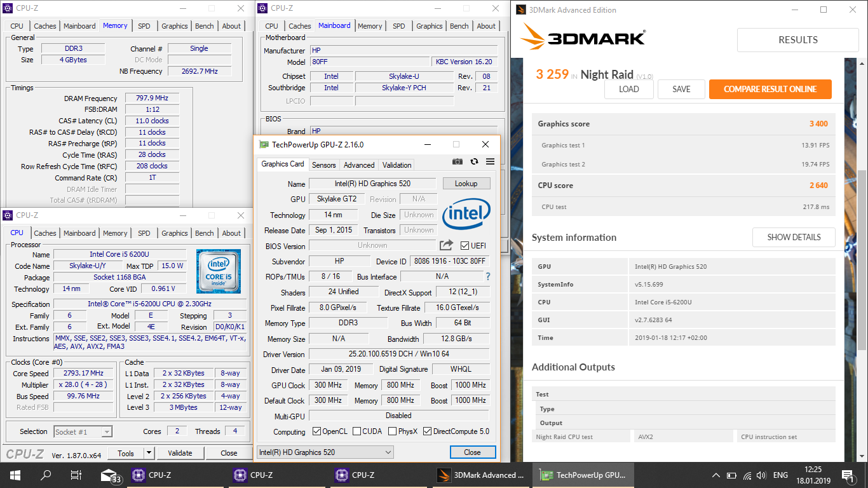Click 3DMark RESULTS button
Image resolution: width=868 pixels, height=488 pixels.
pos(798,39)
